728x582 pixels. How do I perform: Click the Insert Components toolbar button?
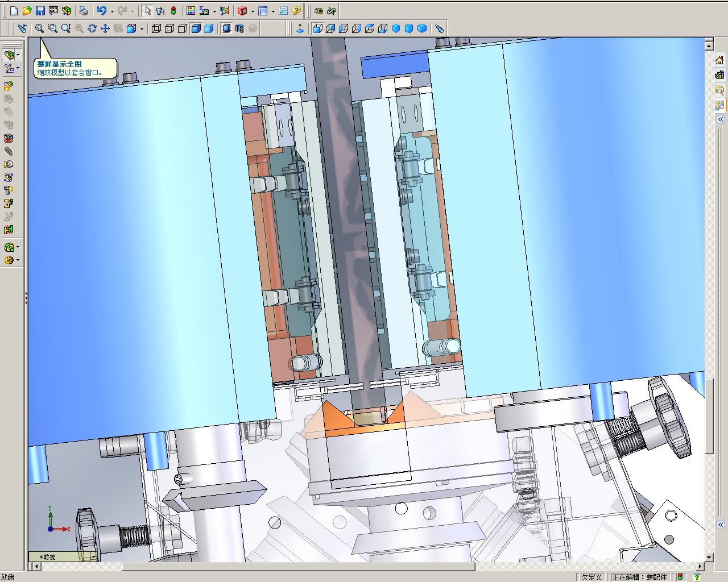pos(9,86)
